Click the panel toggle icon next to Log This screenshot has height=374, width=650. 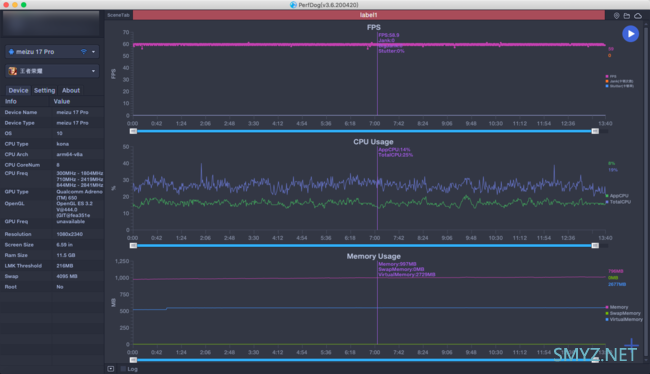pyautogui.click(x=111, y=369)
